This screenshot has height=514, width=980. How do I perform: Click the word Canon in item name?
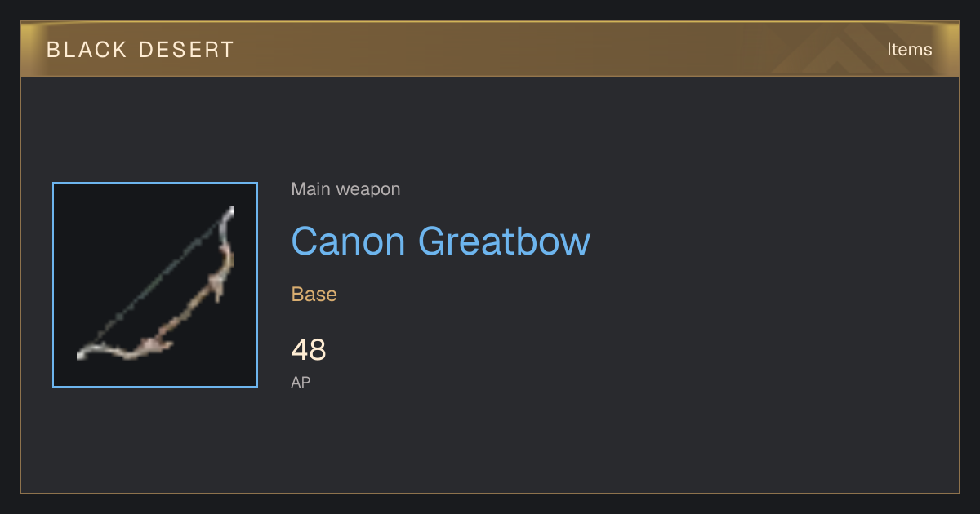[348, 241]
